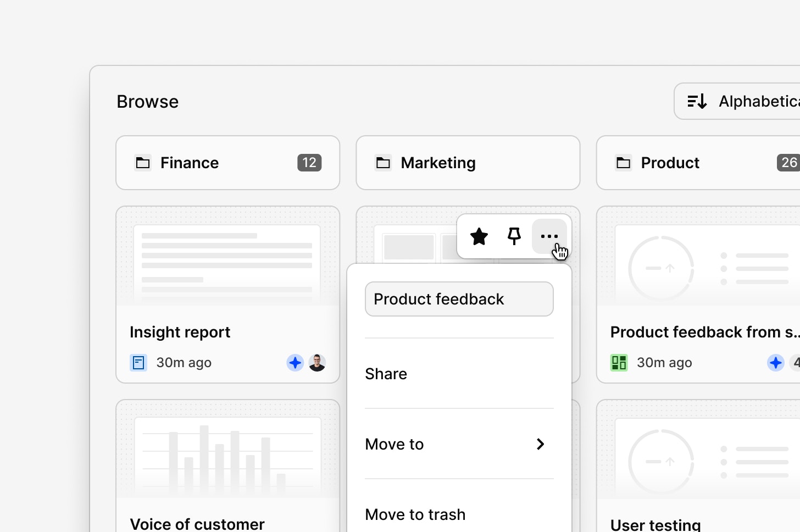Choose Move to in the context menu
This screenshot has width=800, height=532.
pos(459,444)
